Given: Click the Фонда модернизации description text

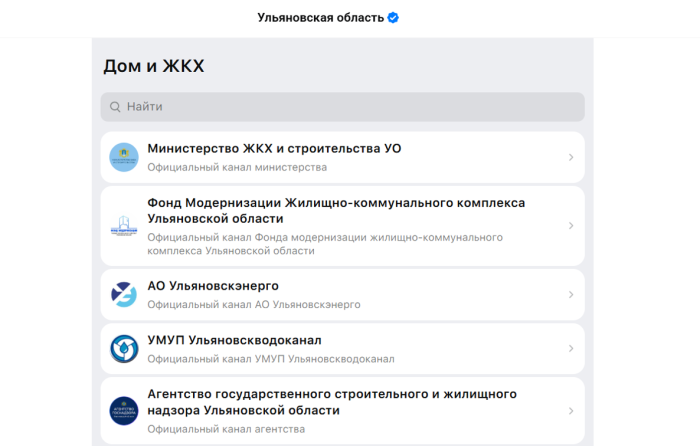Looking at the screenshot, I should 325,244.
